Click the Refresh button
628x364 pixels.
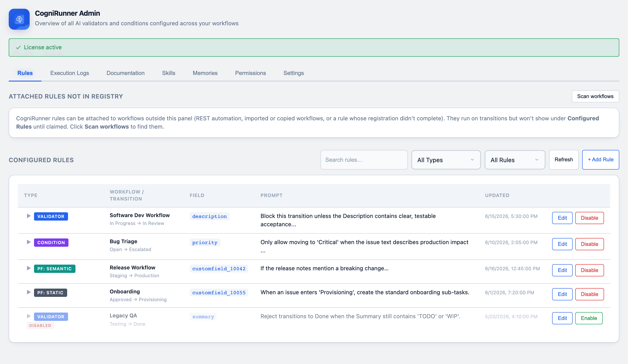pyautogui.click(x=563, y=160)
